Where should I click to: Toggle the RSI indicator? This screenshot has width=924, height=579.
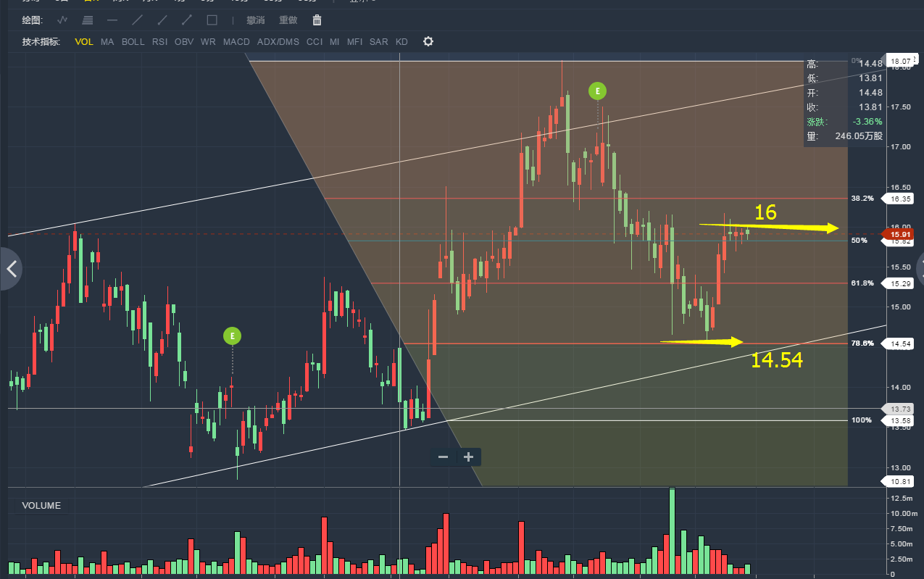(160, 42)
